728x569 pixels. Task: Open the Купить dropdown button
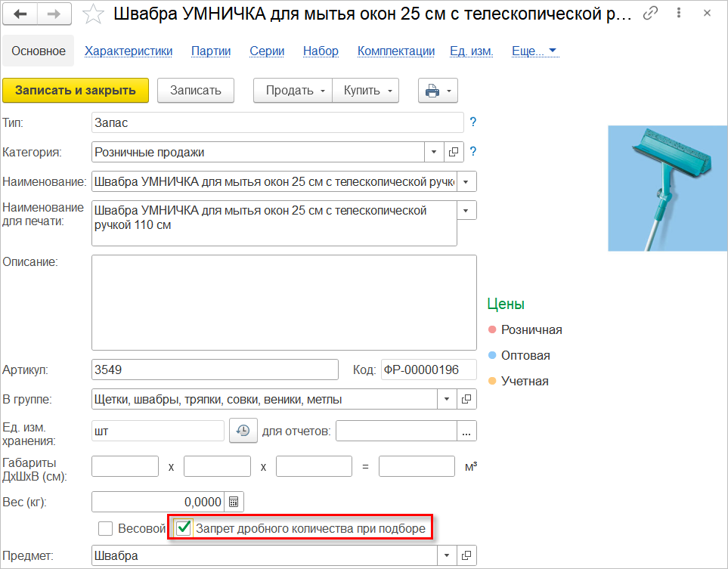366,91
